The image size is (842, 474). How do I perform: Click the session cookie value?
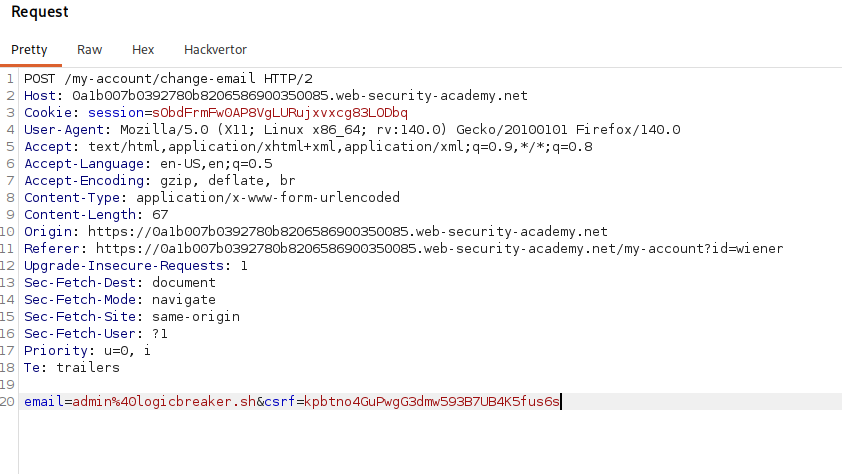click(x=280, y=113)
